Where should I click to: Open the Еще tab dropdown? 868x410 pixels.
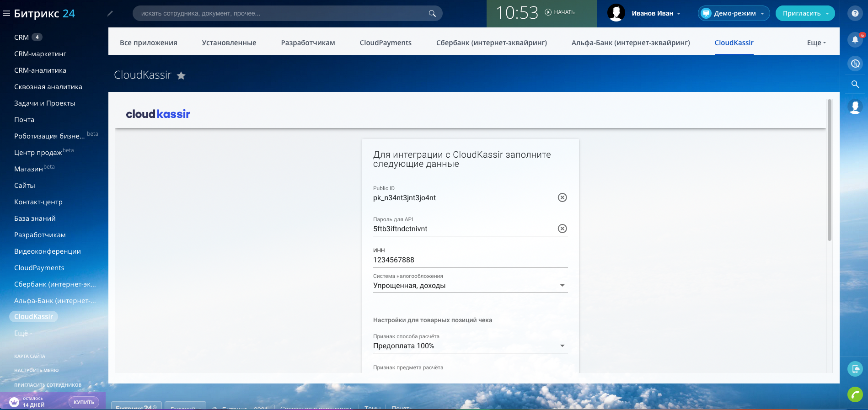(x=816, y=43)
